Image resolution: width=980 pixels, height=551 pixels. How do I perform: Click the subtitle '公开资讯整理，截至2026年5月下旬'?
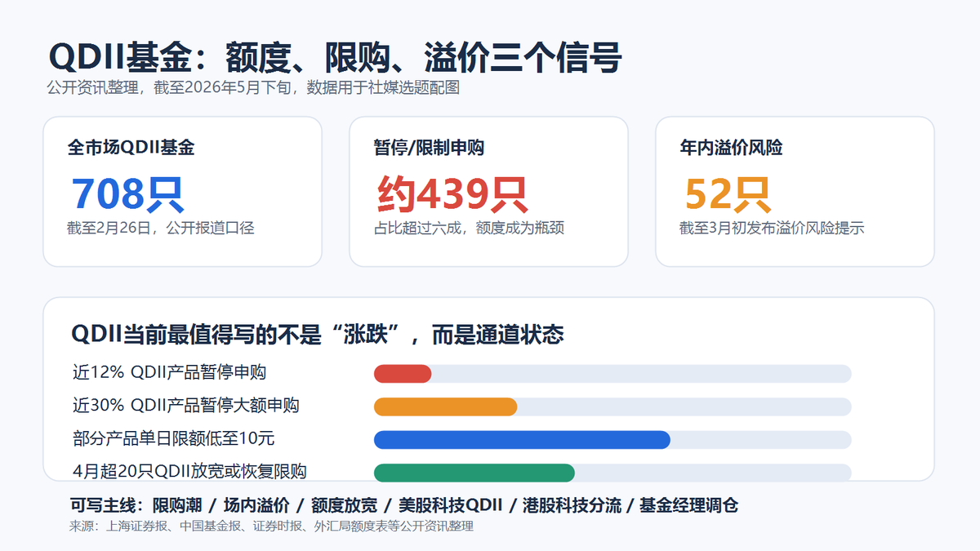point(172,87)
